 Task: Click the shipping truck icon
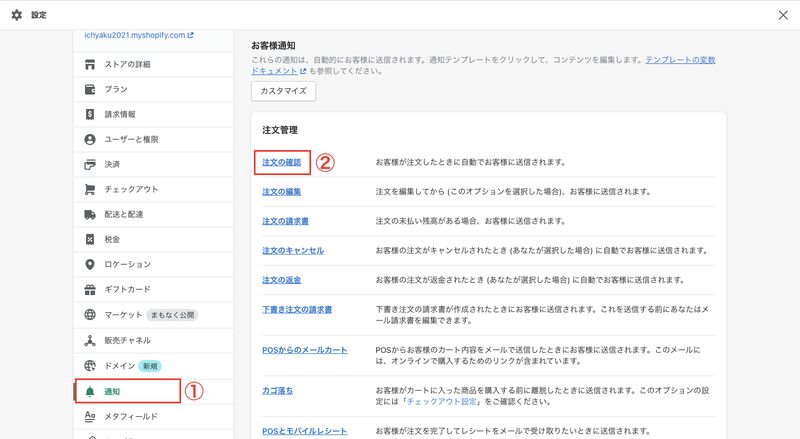pos(90,214)
